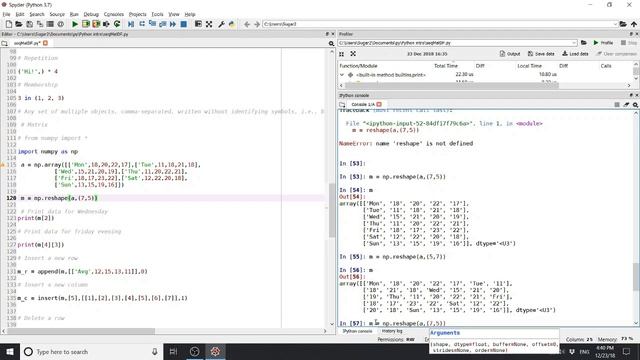
Task: Continue execution debug icon
Action: tap(173, 24)
